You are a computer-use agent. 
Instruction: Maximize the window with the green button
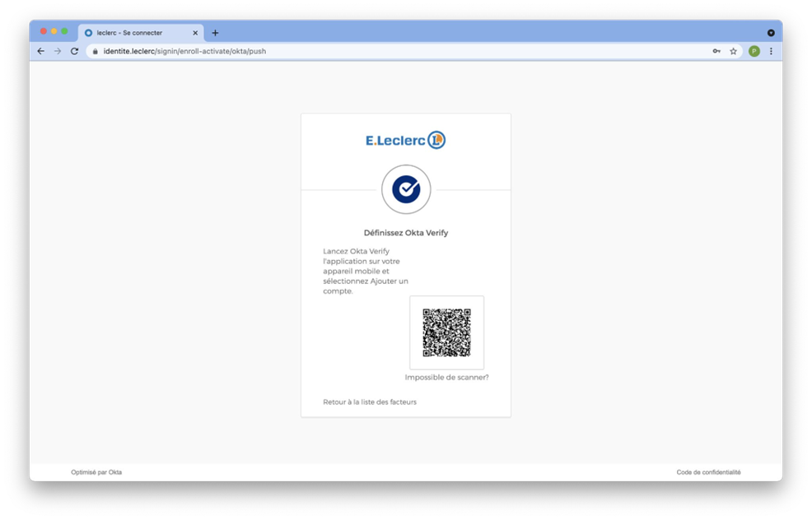tap(64, 31)
